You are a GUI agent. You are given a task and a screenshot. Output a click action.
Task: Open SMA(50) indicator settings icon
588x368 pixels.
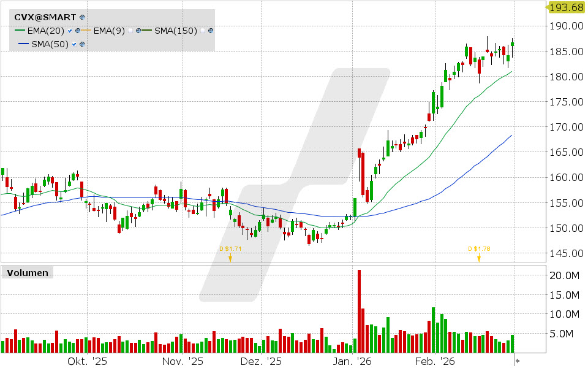[82, 44]
